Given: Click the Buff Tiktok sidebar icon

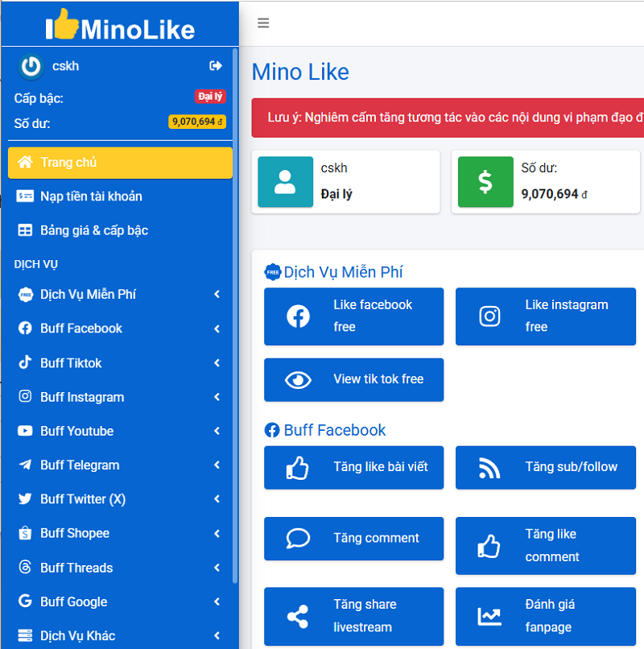Looking at the screenshot, I should [25, 362].
